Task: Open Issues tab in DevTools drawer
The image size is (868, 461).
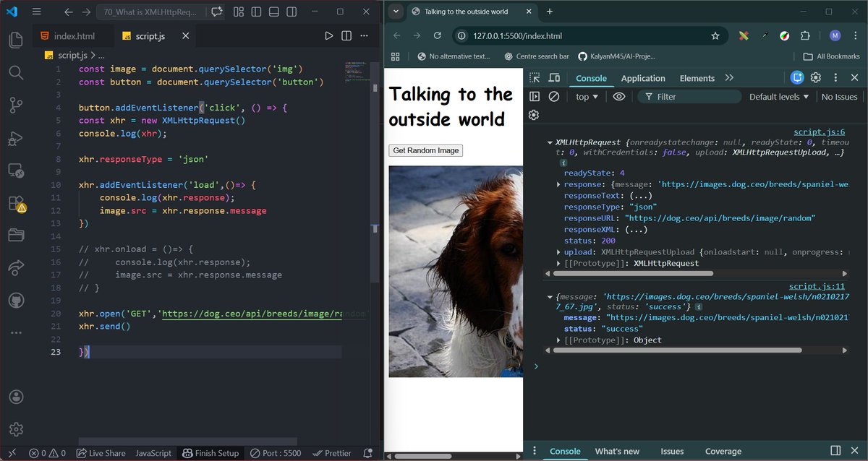Action: point(672,451)
